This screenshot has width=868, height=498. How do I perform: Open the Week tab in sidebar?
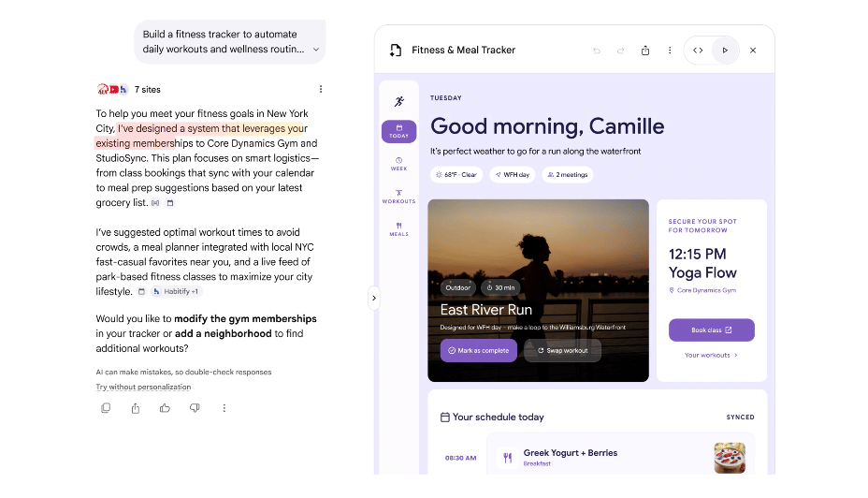(x=398, y=164)
